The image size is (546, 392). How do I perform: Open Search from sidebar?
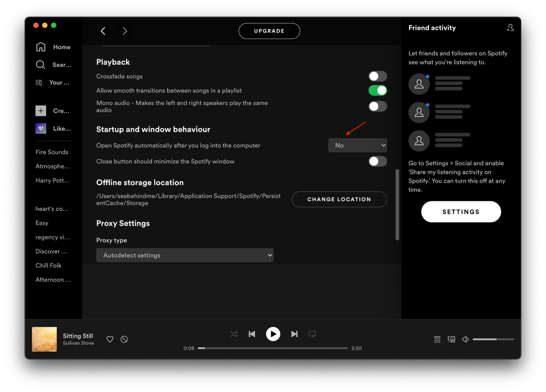tap(53, 65)
